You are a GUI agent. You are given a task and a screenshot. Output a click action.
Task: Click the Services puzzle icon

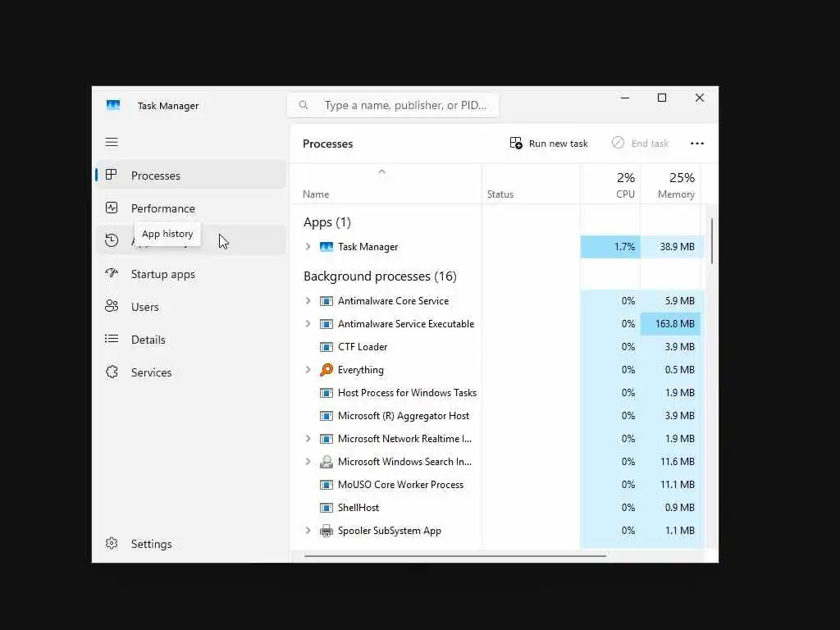[112, 372]
